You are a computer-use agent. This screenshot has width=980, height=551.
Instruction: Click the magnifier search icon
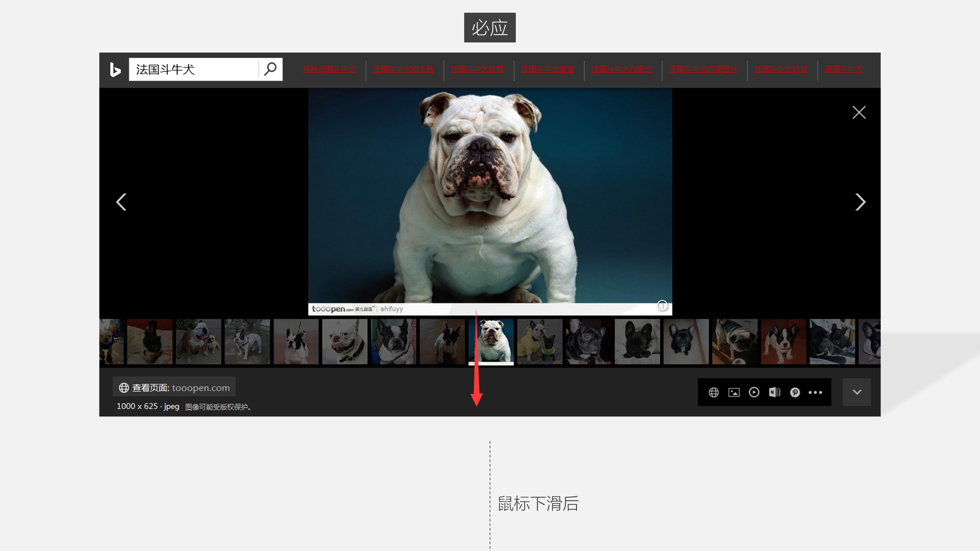point(270,69)
